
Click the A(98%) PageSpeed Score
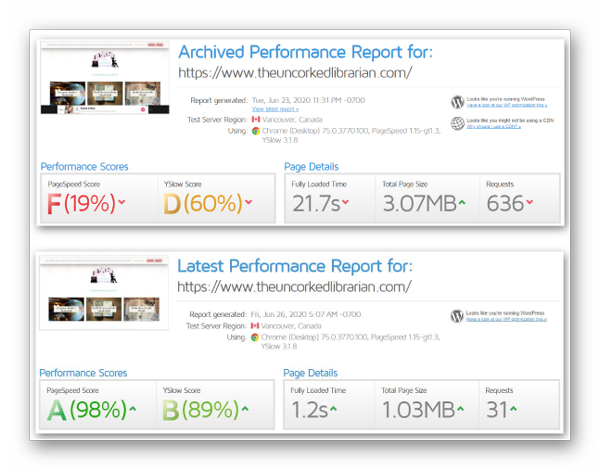pyautogui.click(x=87, y=410)
